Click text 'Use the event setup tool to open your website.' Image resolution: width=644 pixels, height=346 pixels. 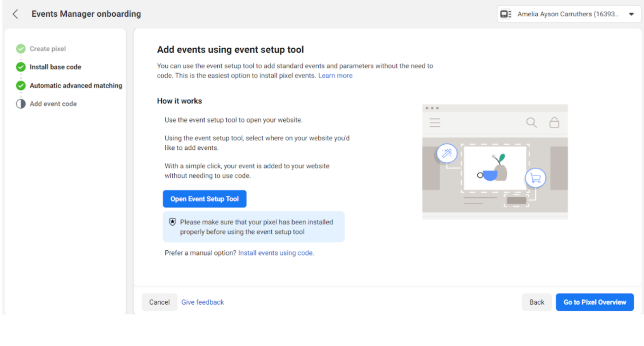tap(233, 120)
